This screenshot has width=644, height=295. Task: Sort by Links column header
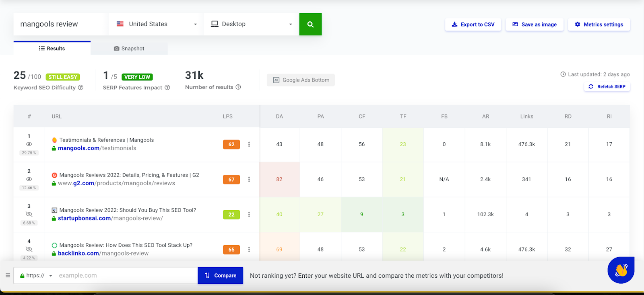[x=526, y=117]
